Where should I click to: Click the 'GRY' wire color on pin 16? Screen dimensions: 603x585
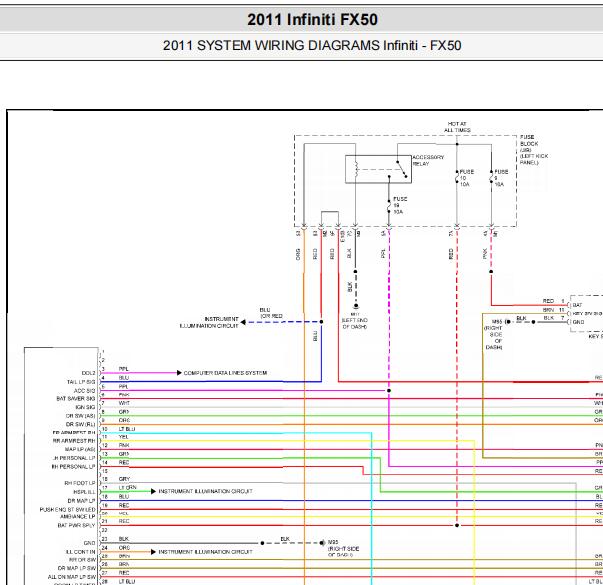pyautogui.click(x=124, y=479)
